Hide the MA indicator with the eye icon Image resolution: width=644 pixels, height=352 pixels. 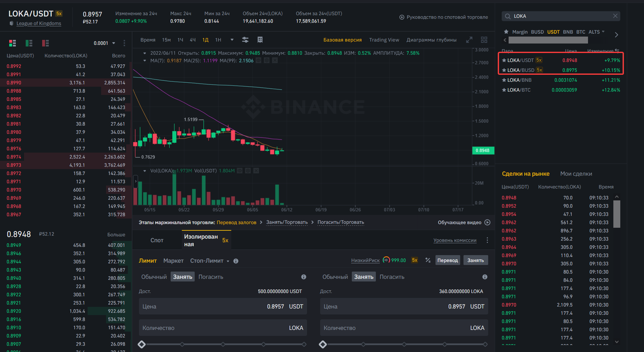(259, 61)
